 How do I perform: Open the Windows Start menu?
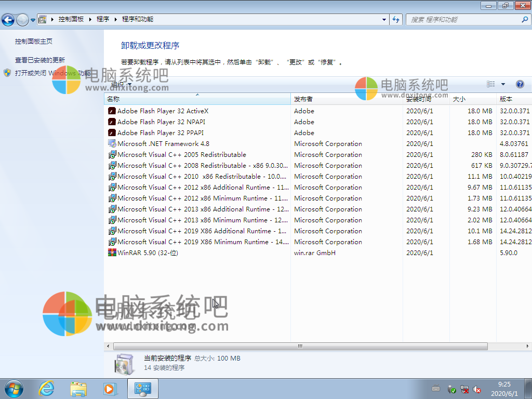click(14, 389)
